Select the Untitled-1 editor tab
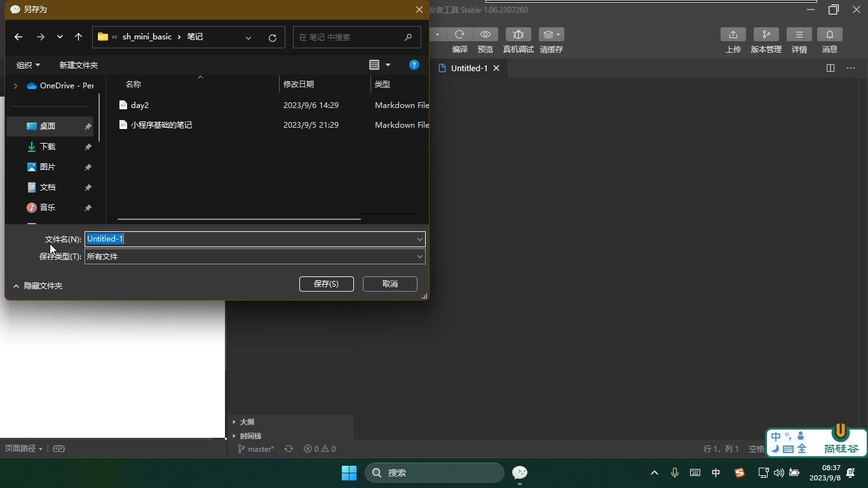 469,68
